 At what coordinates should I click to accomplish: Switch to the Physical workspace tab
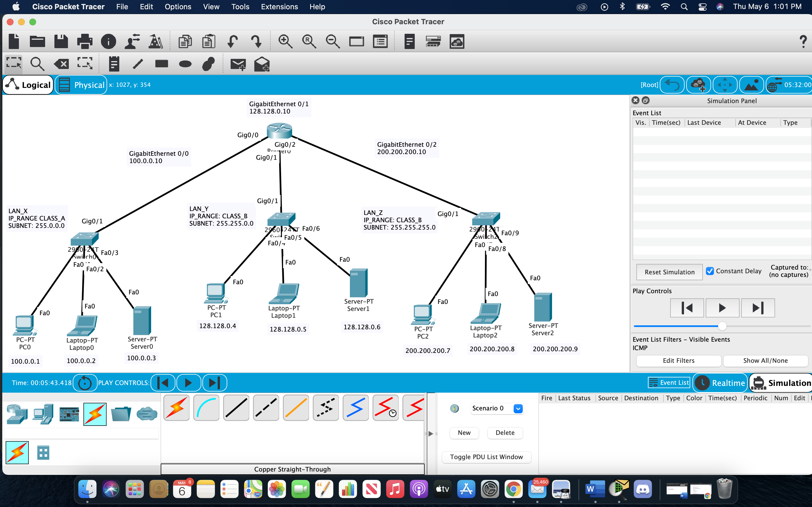(x=81, y=85)
